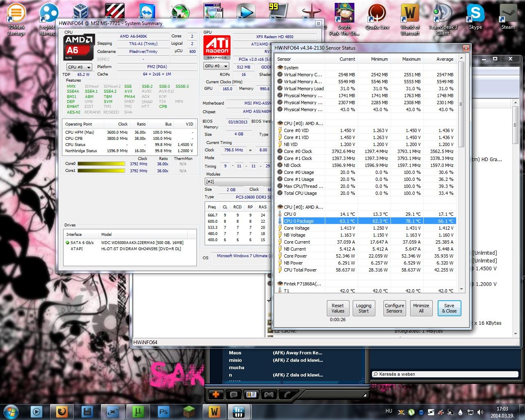Click the Minimize All button
Viewport: 525px width, 420px height.
coord(421,308)
